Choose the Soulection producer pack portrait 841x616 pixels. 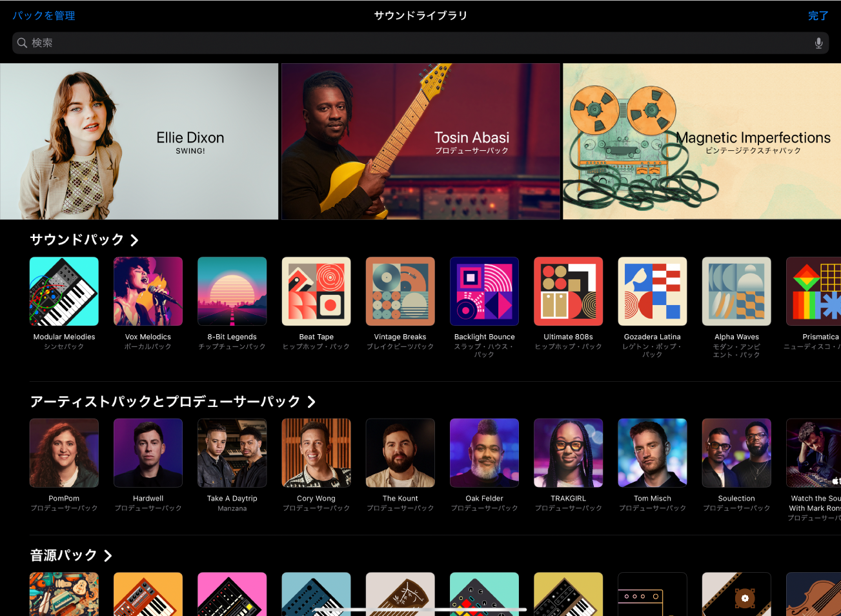(736, 453)
